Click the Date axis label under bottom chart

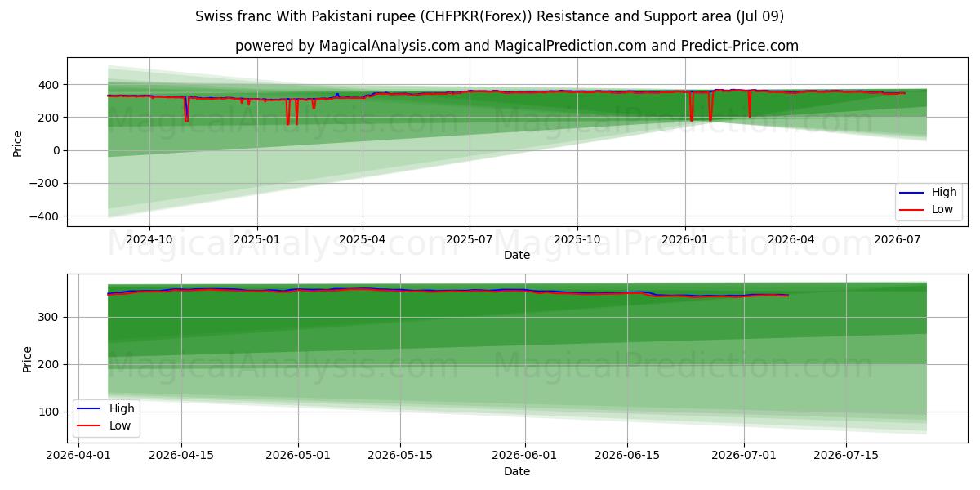[x=517, y=471]
